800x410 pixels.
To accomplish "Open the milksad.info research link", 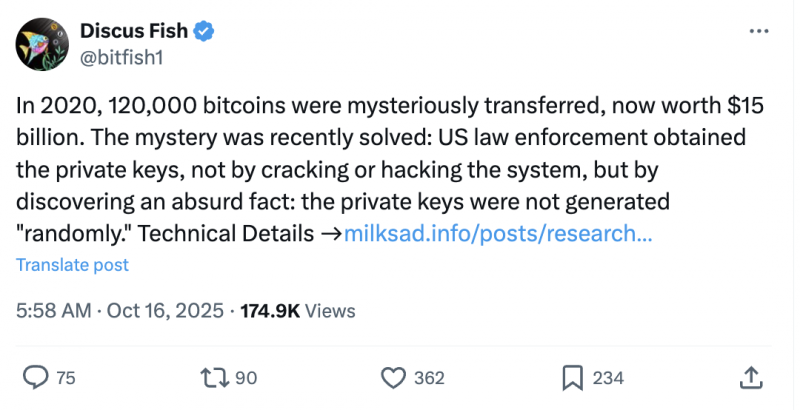I will (498, 234).
